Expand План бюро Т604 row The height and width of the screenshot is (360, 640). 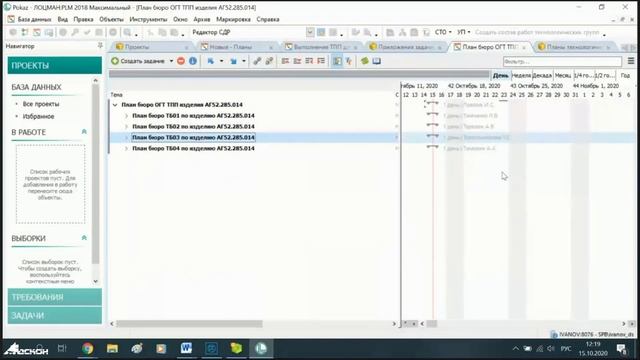click(126, 149)
